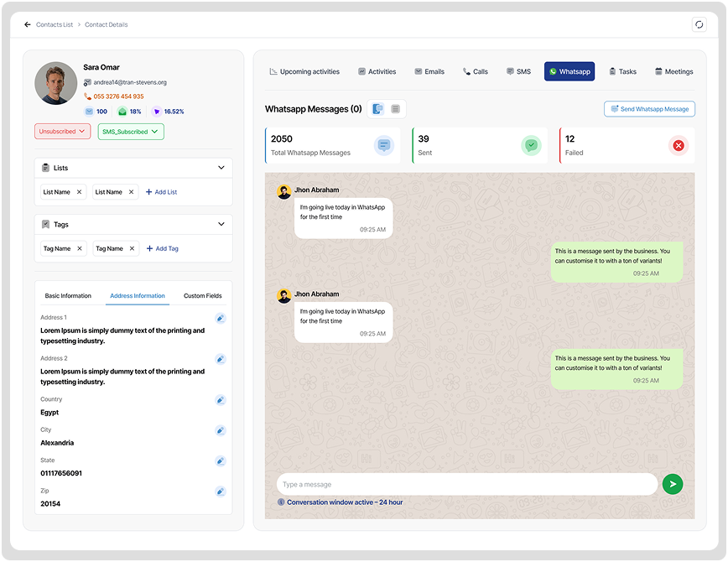Edit the Country field pencil icon
Image resolution: width=728 pixels, height=562 pixels.
(x=220, y=400)
